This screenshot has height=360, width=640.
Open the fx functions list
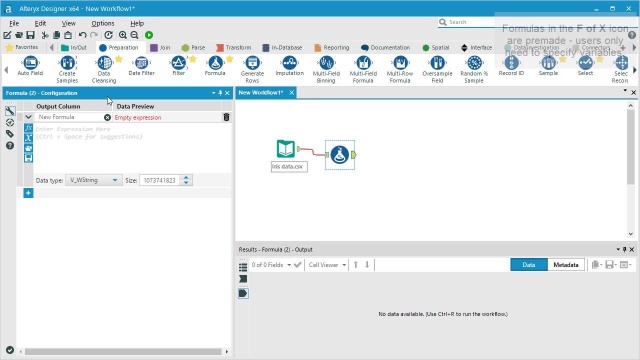coord(28,128)
